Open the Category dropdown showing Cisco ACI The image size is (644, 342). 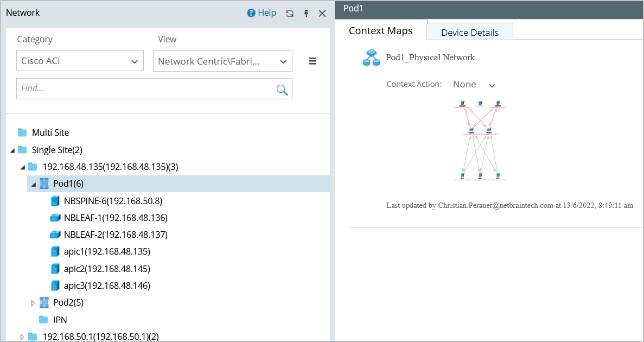[x=80, y=61]
